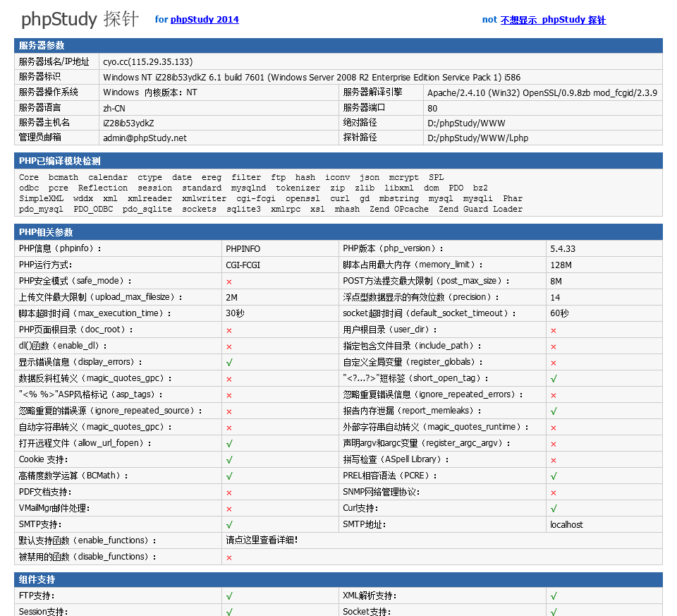The height and width of the screenshot is (616, 677).
Task: Click the red cross for doc_root
Action: (x=229, y=330)
